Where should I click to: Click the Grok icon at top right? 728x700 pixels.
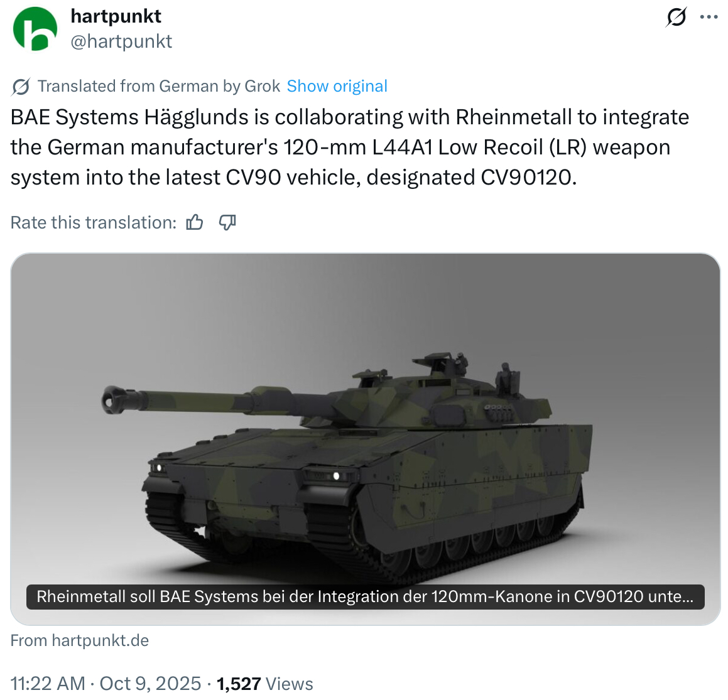(676, 17)
